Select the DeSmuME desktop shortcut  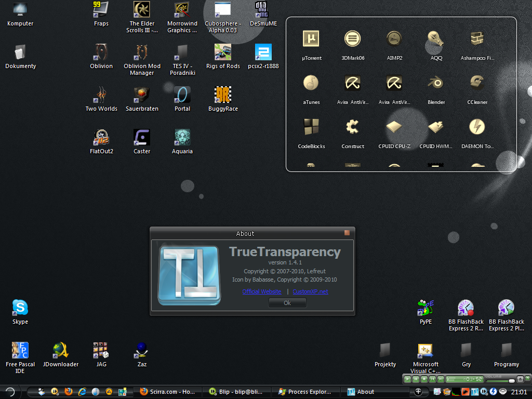click(x=263, y=14)
